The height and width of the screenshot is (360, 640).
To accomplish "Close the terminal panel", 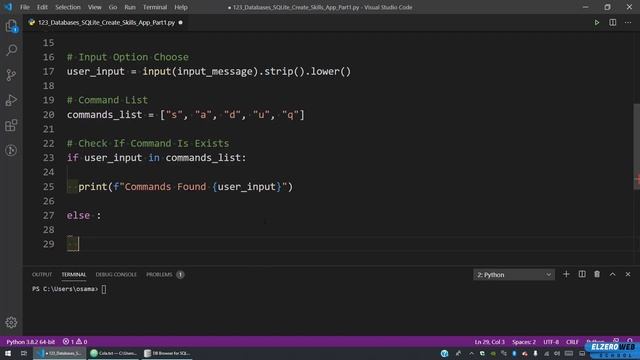I will pos(628,274).
